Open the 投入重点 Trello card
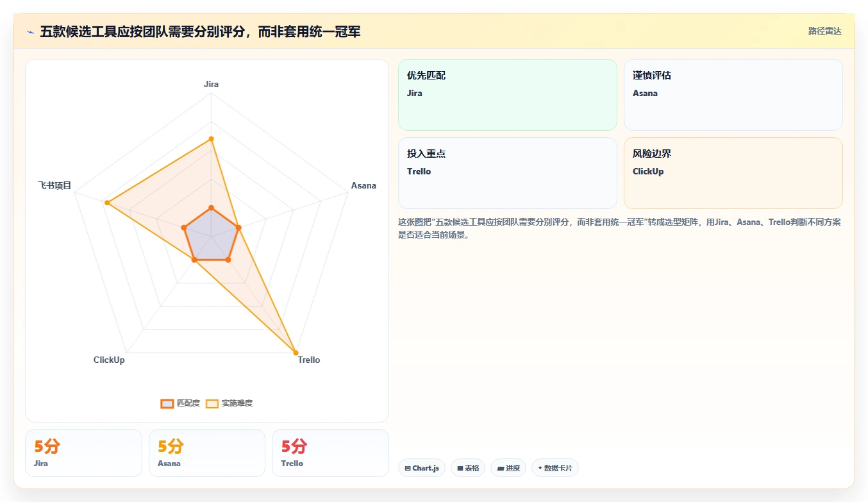The width and height of the screenshot is (868, 502). tap(507, 173)
